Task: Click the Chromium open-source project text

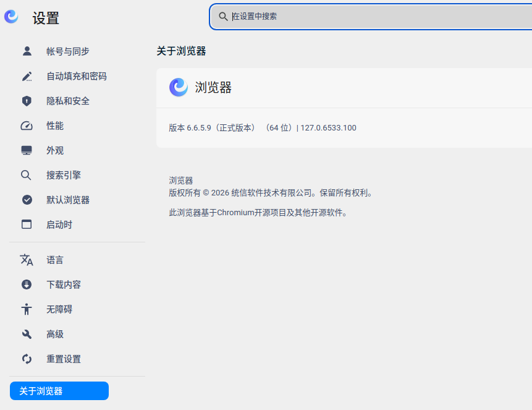Action: (258, 213)
